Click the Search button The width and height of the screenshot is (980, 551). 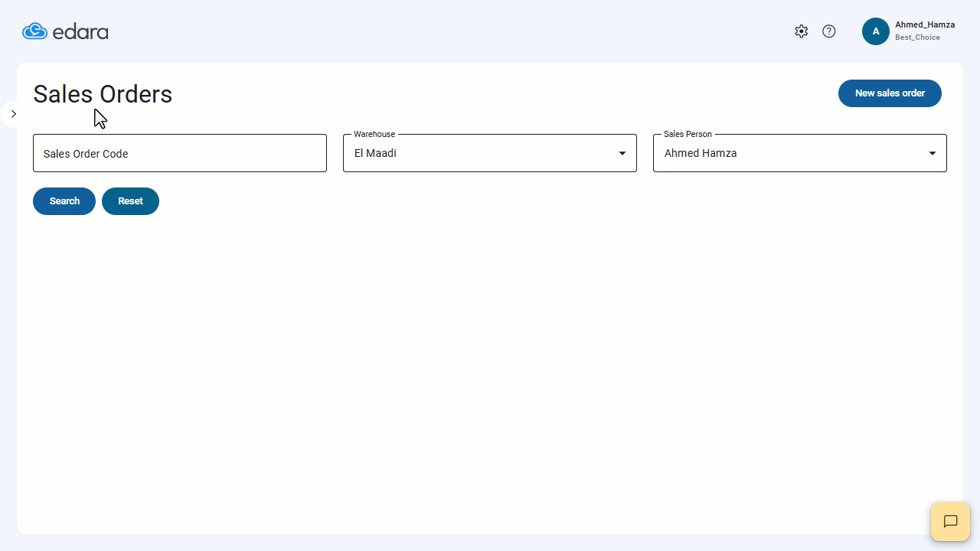64,201
